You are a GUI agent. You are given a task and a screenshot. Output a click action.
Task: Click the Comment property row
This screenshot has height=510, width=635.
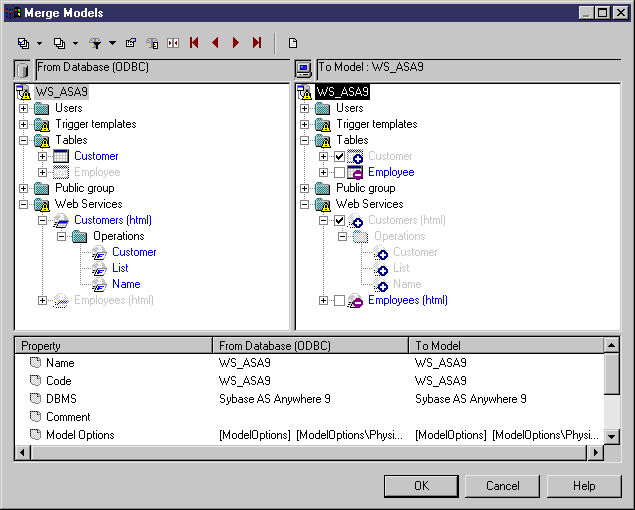tap(309, 417)
